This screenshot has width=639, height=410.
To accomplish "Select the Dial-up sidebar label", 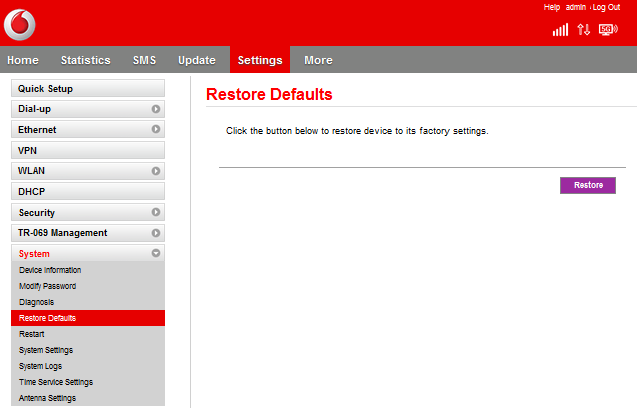I will tap(35, 109).
